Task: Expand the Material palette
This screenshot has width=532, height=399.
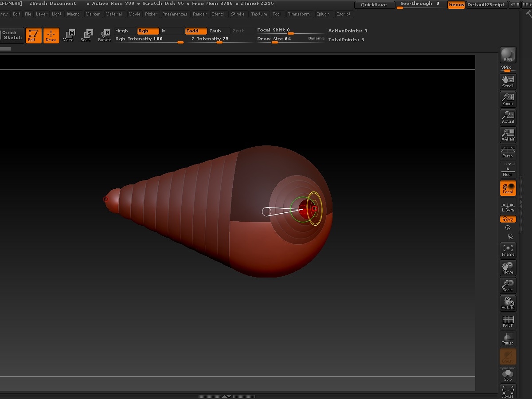Action: pos(113,14)
